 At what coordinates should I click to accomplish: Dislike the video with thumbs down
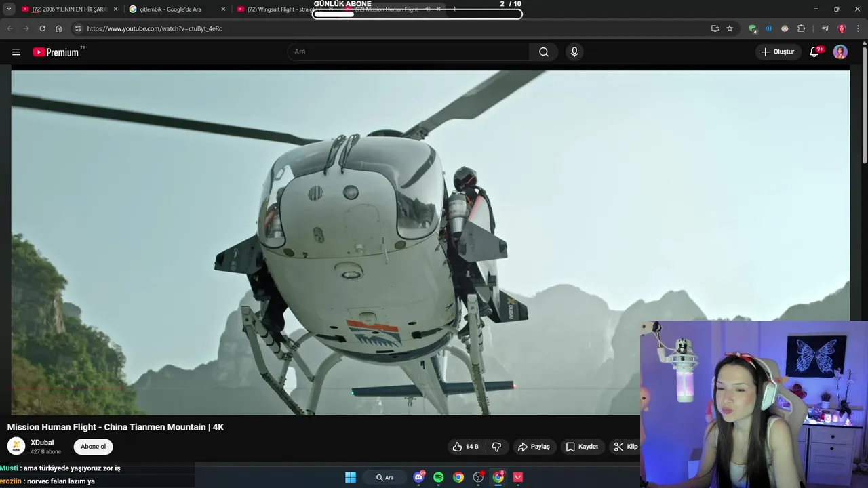(x=496, y=447)
